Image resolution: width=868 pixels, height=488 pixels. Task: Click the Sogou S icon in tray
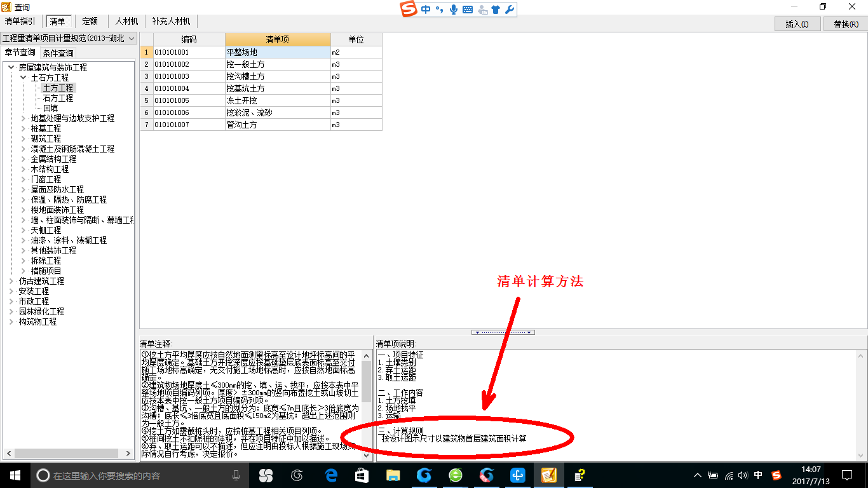776,475
